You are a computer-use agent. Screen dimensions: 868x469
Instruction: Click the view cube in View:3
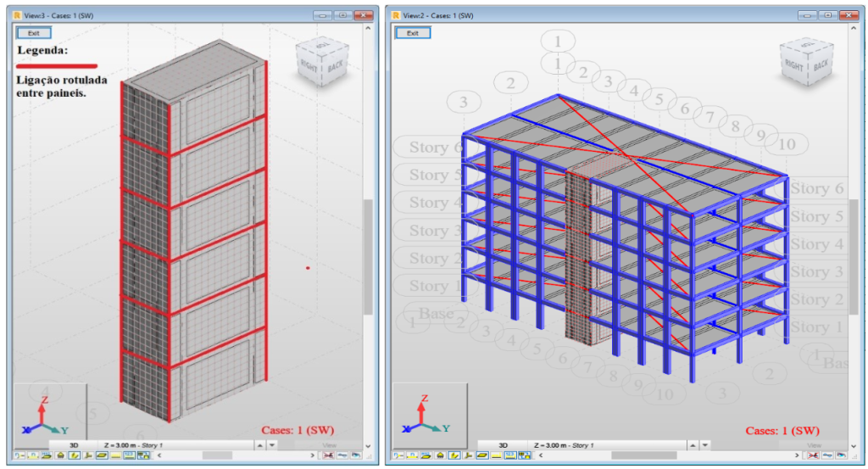pyautogui.click(x=322, y=61)
